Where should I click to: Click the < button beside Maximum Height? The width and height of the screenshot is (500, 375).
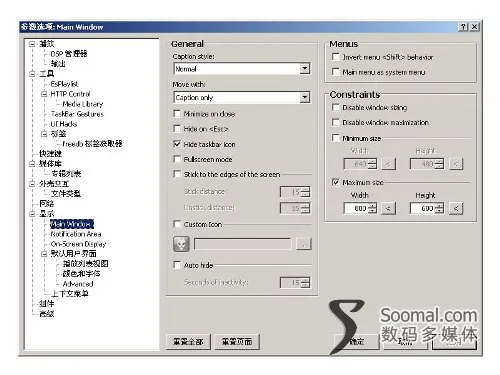[x=456, y=208]
